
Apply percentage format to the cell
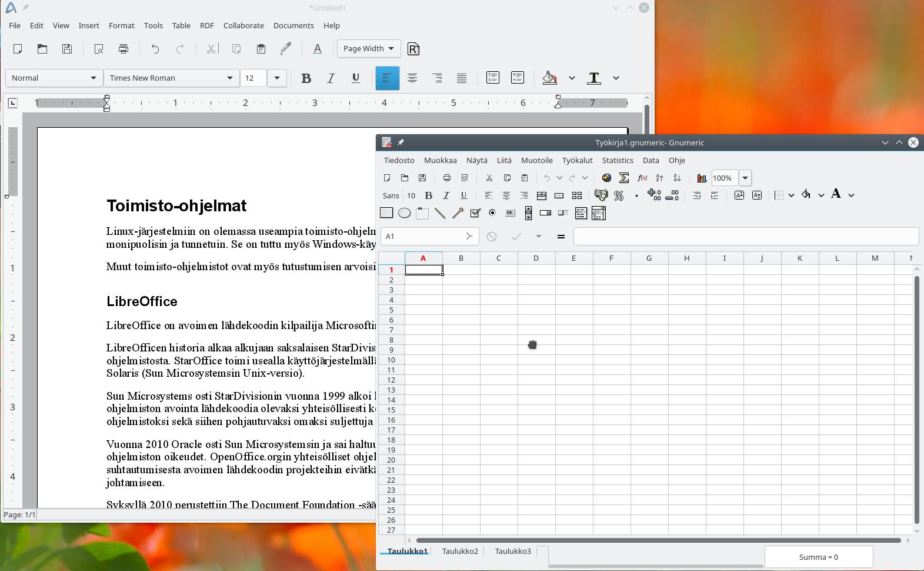coord(619,195)
